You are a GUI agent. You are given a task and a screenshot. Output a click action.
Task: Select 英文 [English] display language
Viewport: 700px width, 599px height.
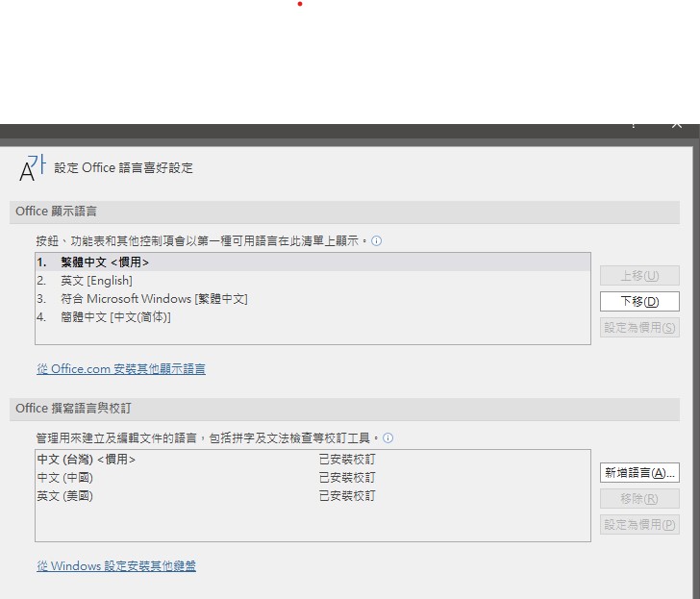(312, 281)
